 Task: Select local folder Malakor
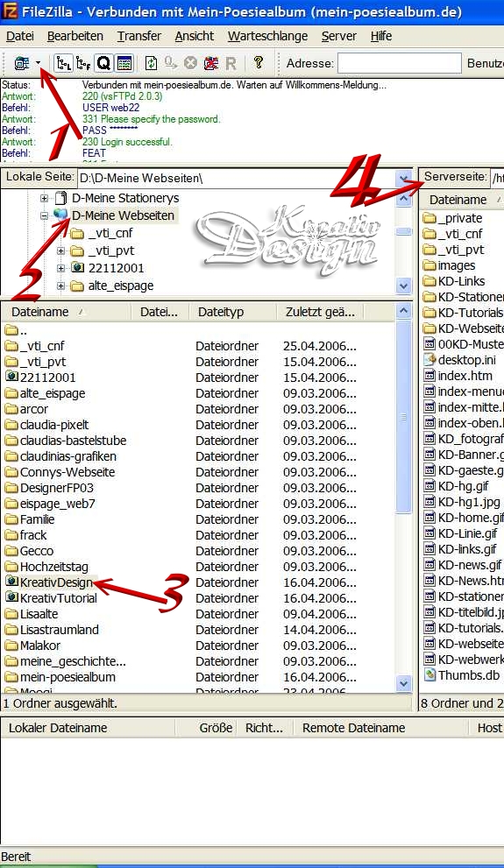point(39,646)
